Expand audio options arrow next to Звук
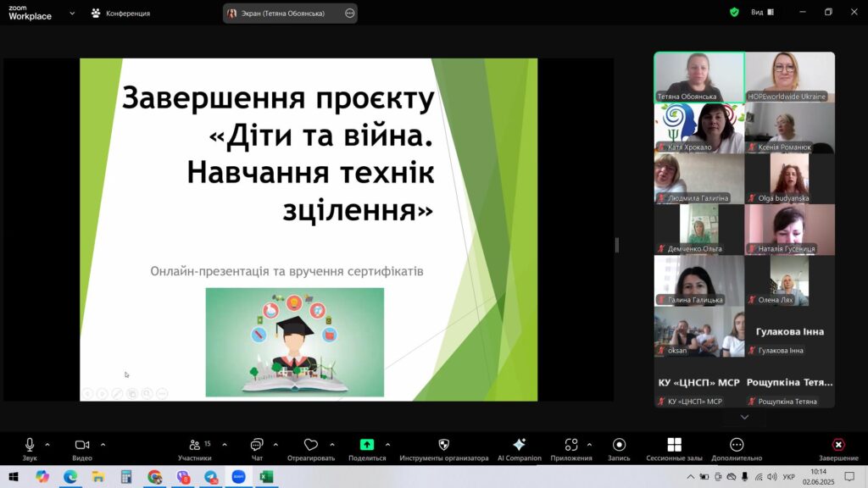The width and height of the screenshot is (868, 488). (47, 444)
